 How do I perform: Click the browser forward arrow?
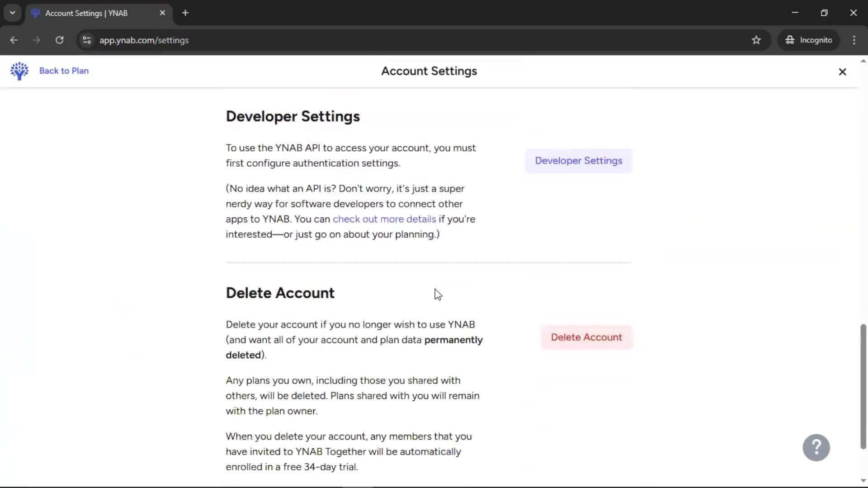pyautogui.click(x=37, y=40)
